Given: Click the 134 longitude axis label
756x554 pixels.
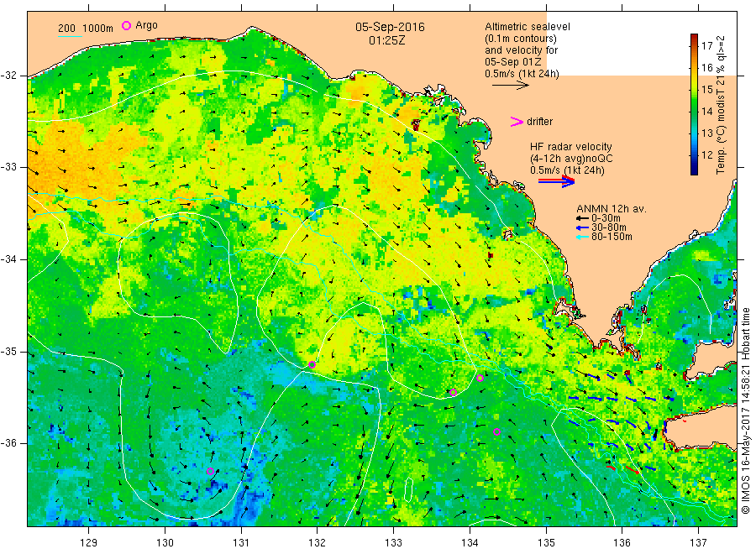Looking at the screenshot, I should click(x=470, y=543).
